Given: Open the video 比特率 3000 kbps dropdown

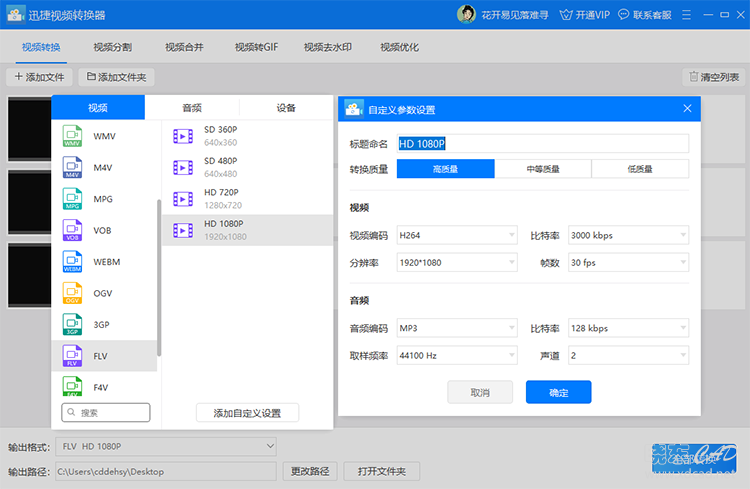Looking at the screenshot, I should pyautogui.click(x=629, y=235).
